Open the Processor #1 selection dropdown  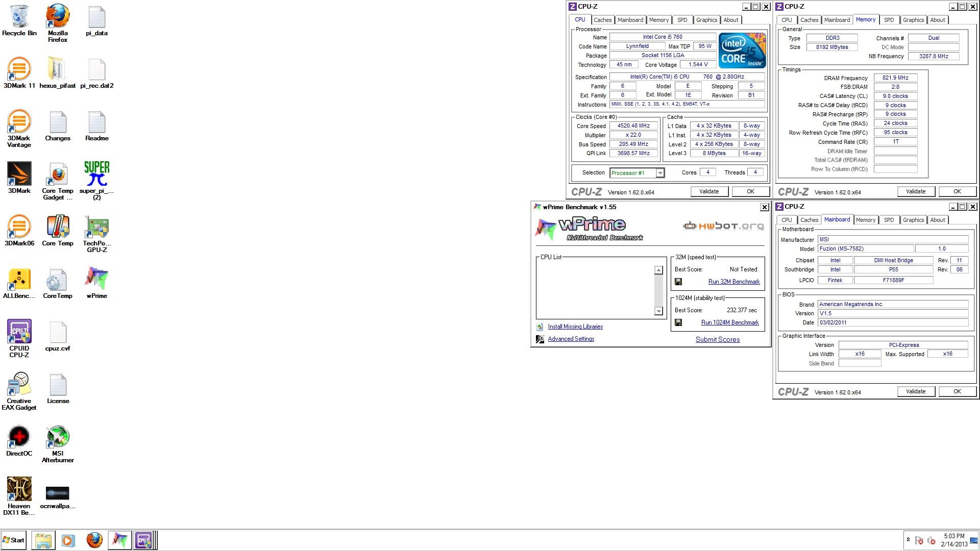660,173
